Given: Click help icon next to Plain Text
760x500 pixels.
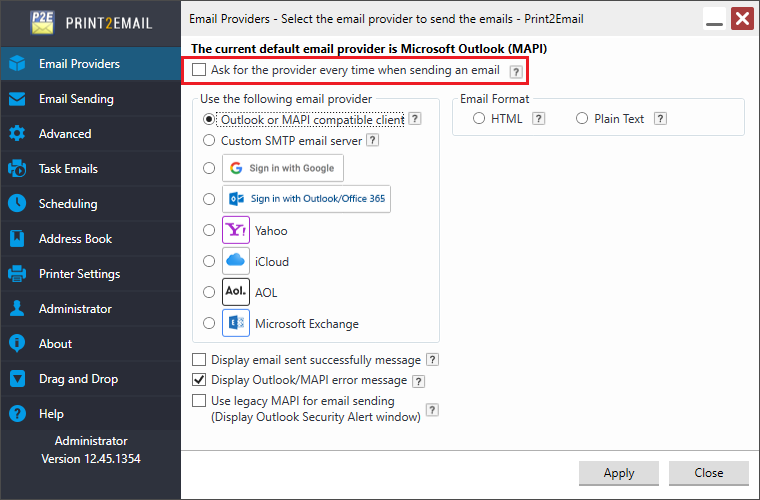Looking at the screenshot, I should pyautogui.click(x=660, y=119).
